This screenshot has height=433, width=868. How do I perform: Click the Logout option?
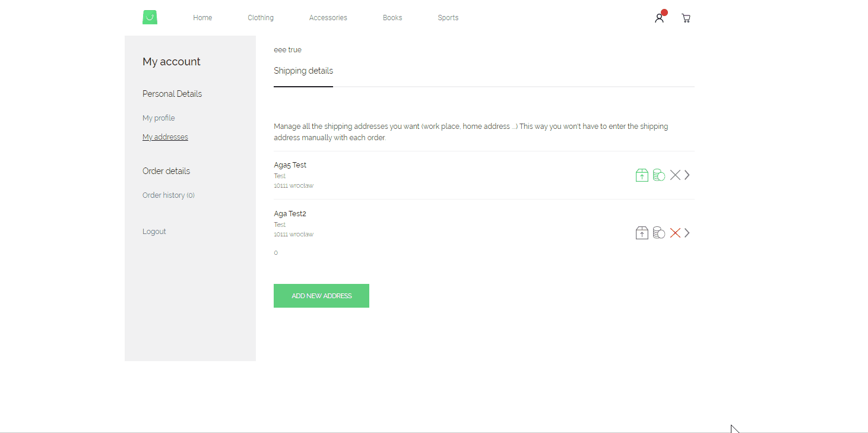154,231
